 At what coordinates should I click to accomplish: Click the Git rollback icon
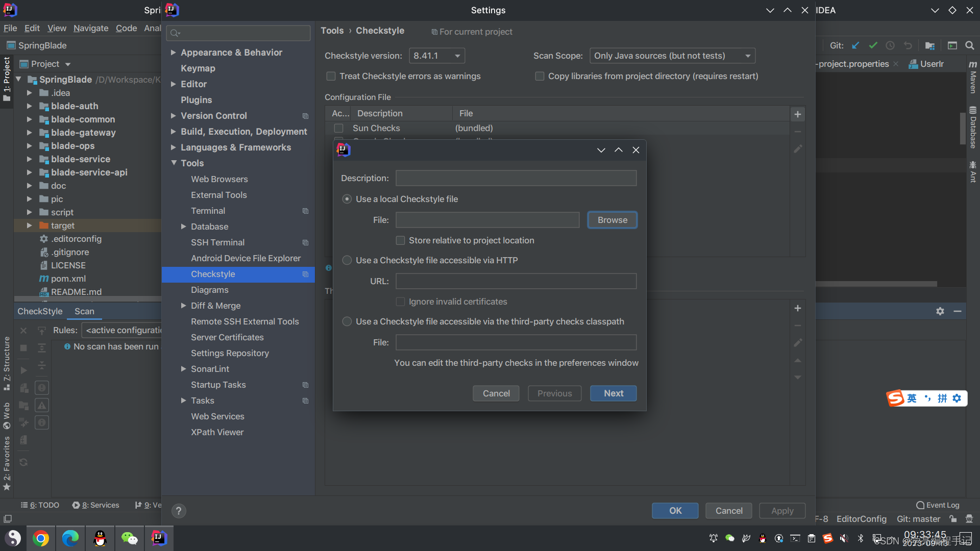908,45
